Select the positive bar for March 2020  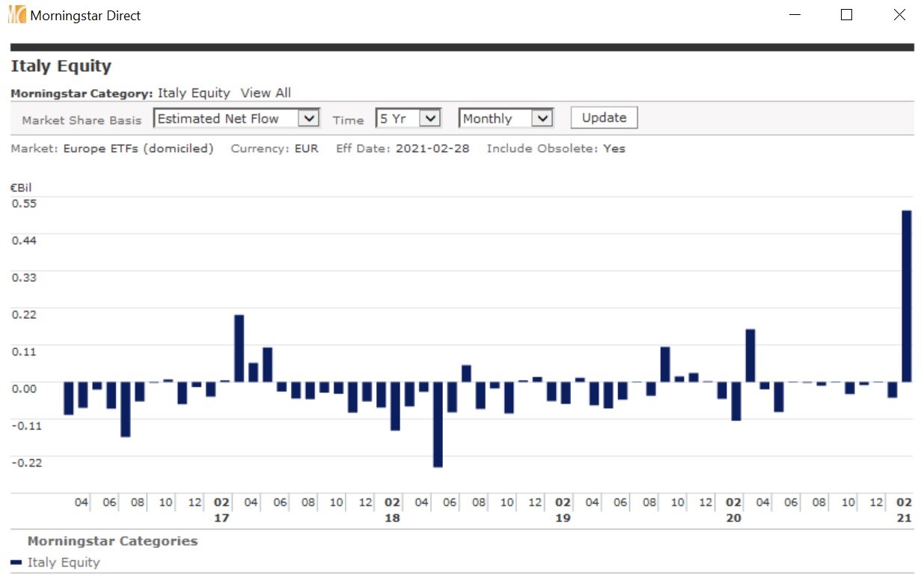(x=750, y=356)
